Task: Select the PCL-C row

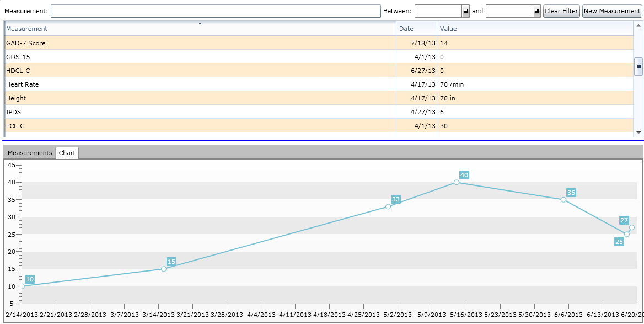Action: tap(319, 126)
